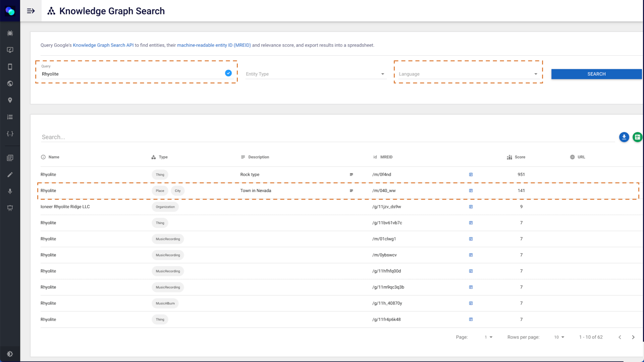The height and width of the screenshot is (362, 644).
Task: Open the Entity Type dropdown
Action: click(x=315, y=74)
